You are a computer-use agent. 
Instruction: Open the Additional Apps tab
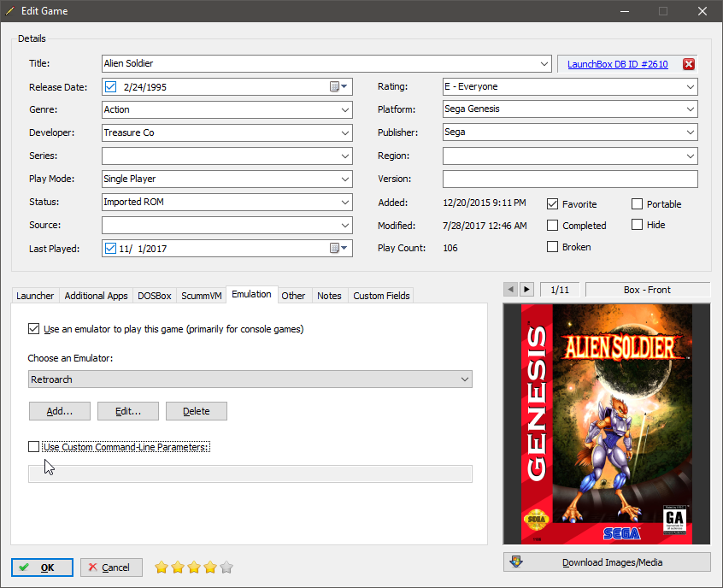[x=96, y=296]
